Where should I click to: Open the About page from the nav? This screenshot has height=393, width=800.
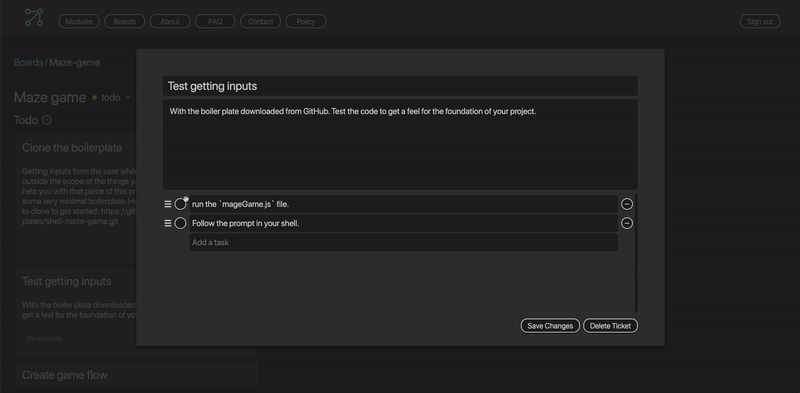170,21
